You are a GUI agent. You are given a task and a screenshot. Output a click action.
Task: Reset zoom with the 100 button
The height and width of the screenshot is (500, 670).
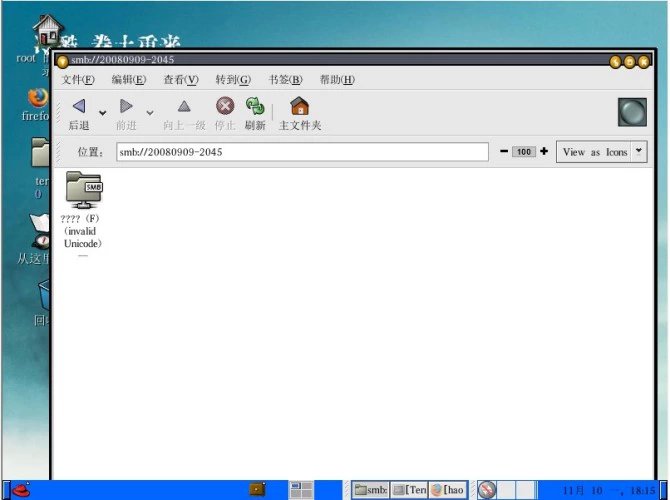point(524,152)
